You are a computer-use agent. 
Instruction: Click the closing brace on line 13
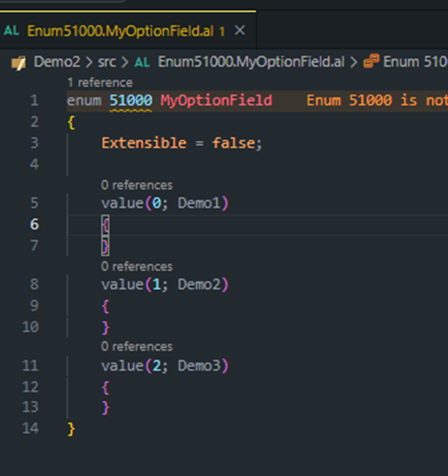point(106,408)
